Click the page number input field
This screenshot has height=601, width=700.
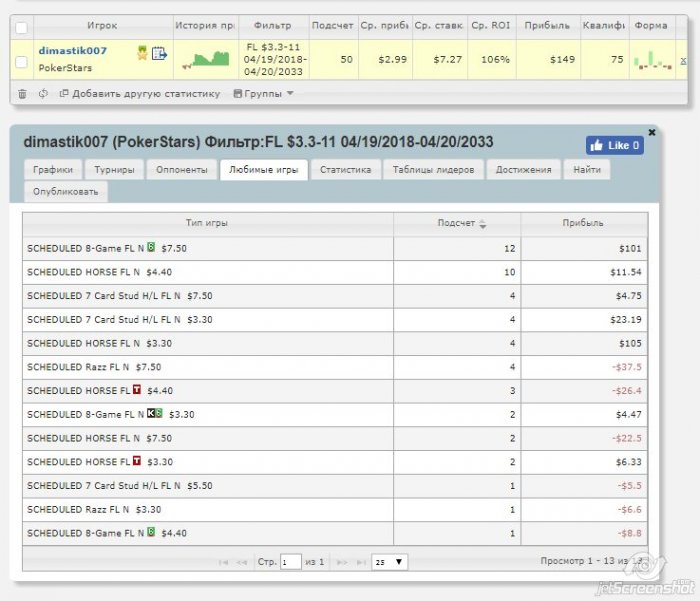point(291,562)
